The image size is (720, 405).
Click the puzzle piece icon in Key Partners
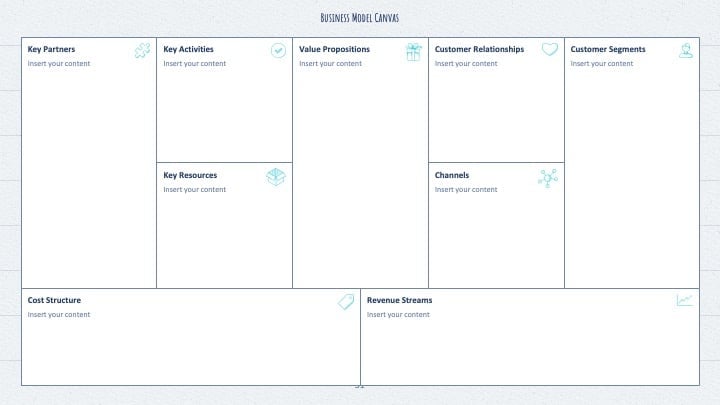click(x=142, y=51)
